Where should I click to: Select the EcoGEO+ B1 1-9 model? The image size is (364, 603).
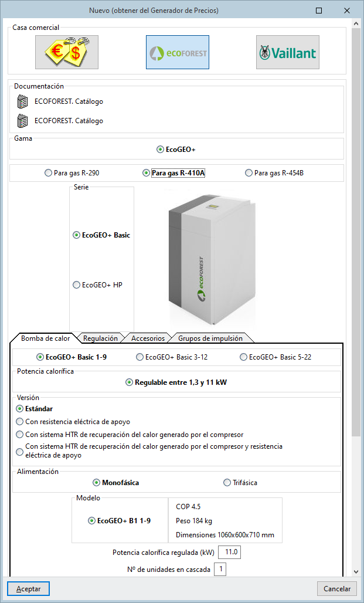pos(120,521)
